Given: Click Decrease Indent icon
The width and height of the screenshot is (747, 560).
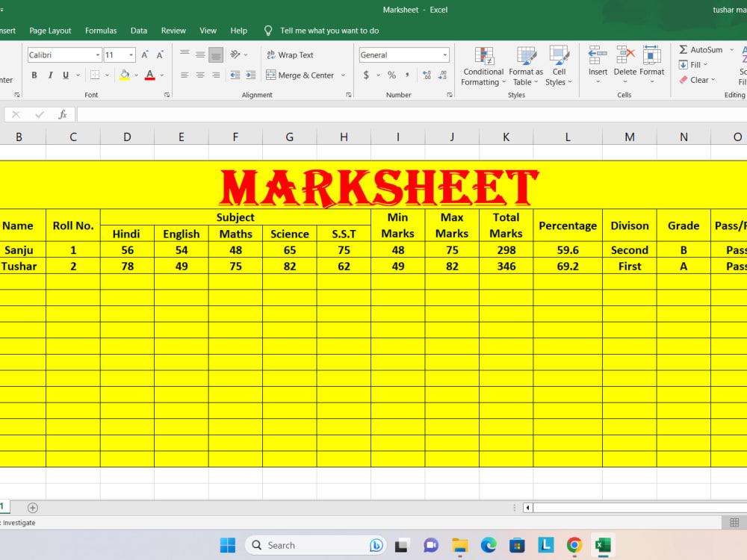Looking at the screenshot, I should 235,75.
